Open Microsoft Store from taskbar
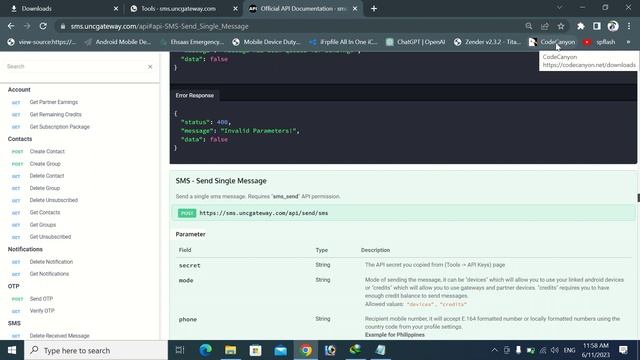This screenshot has width=640, height=360. [x=256, y=350]
